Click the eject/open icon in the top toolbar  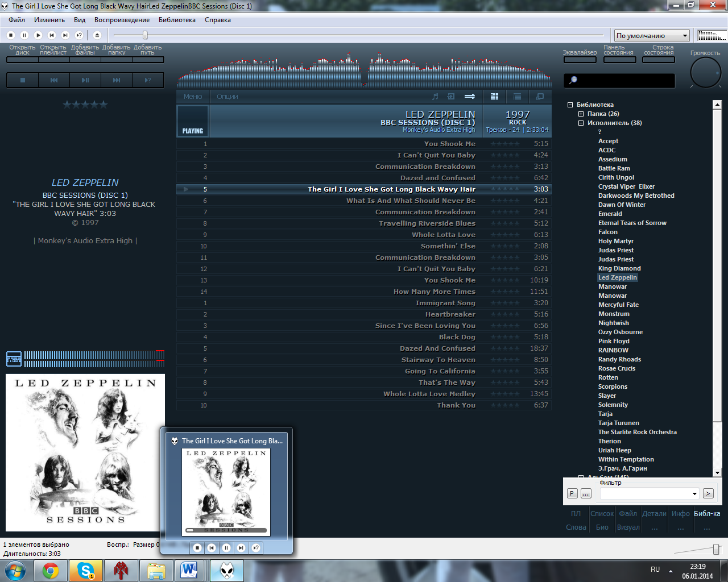pos(97,35)
